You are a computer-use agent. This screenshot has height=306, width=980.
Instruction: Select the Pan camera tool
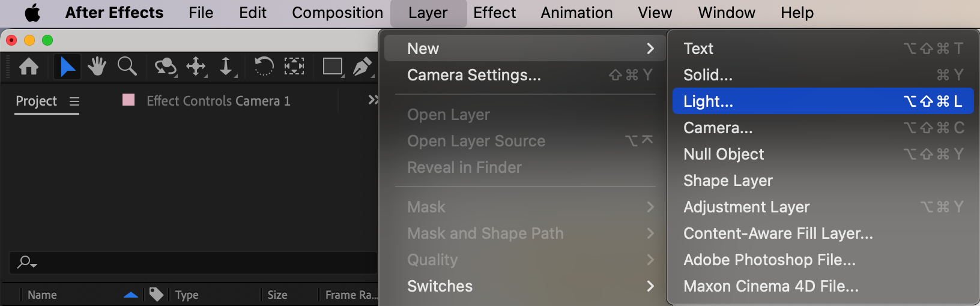click(x=196, y=66)
